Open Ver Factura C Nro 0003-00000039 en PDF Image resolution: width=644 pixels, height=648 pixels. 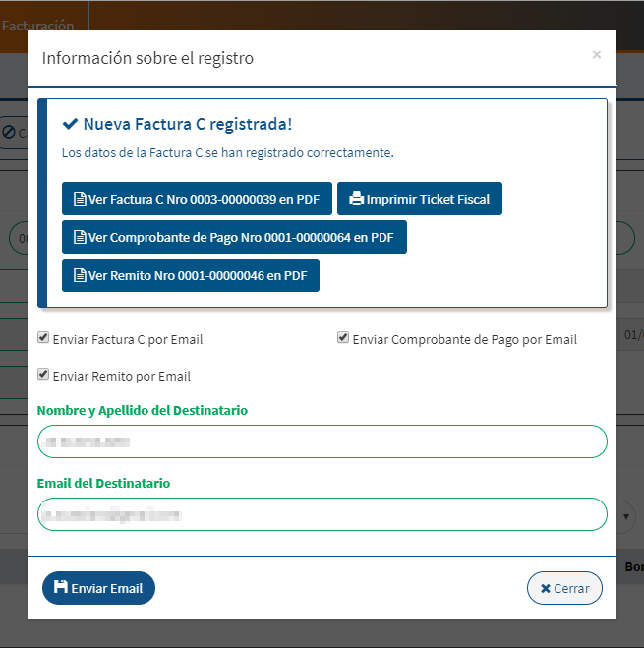pyautogui.click(x=197, y=199)
